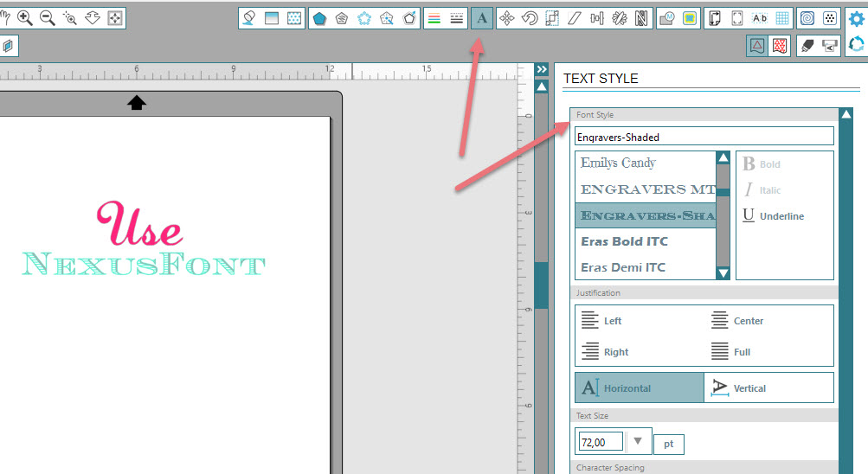Image resolution: width=868 pixels, height=474 pixels.
Task: Click the font name input field
Action: [704, 137]
